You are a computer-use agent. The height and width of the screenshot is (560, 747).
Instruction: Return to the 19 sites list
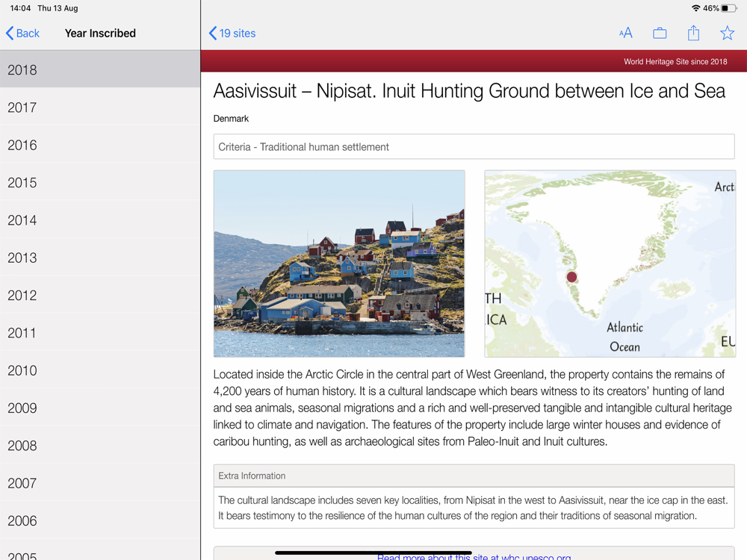pyautogui.click(x=232, y=34)
